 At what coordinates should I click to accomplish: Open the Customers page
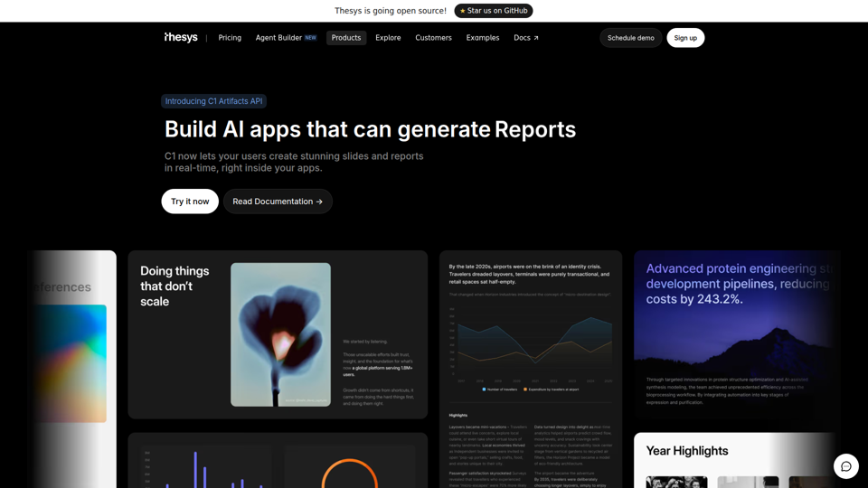click(x=433, y=38)
